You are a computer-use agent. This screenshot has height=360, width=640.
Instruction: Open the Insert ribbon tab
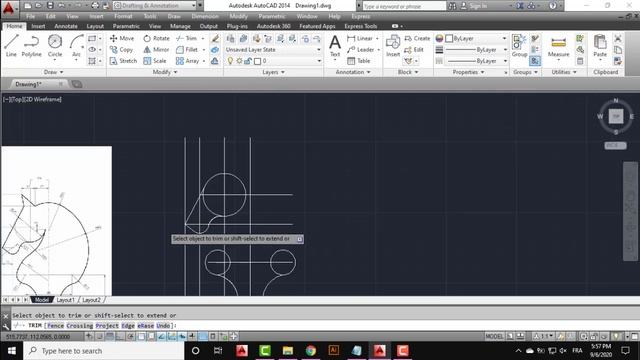38,26
